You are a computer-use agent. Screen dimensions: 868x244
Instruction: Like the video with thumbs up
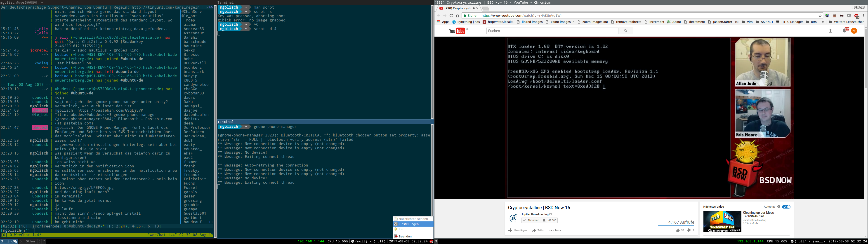(x=678, y=230)
